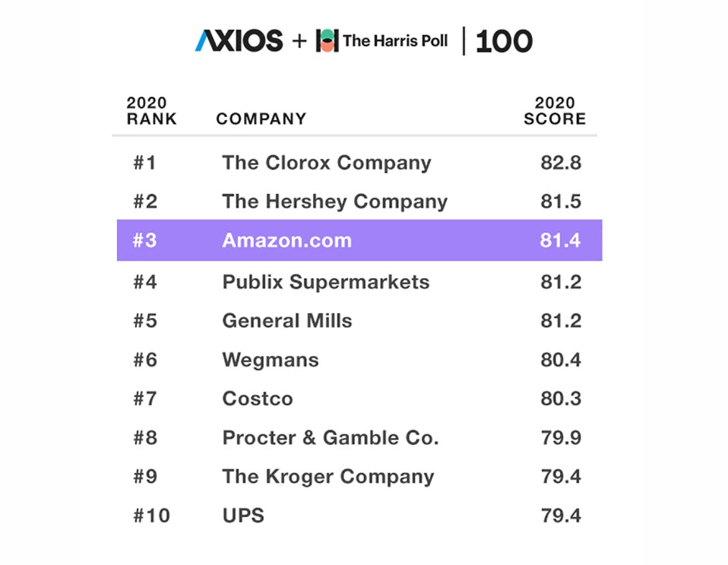Select UPS at rank ten
Viewport: 728px width, 565px height.
click(x=243, y=516)
